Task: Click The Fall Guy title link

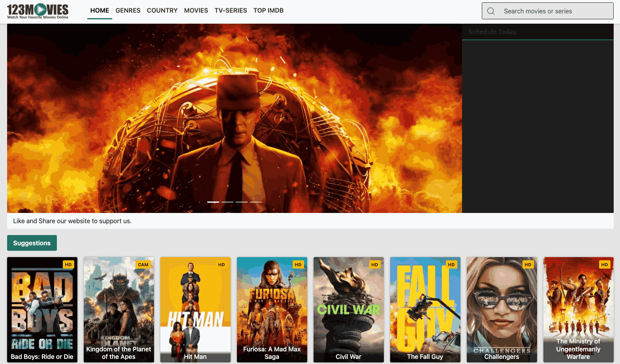Action: [425, 357]
